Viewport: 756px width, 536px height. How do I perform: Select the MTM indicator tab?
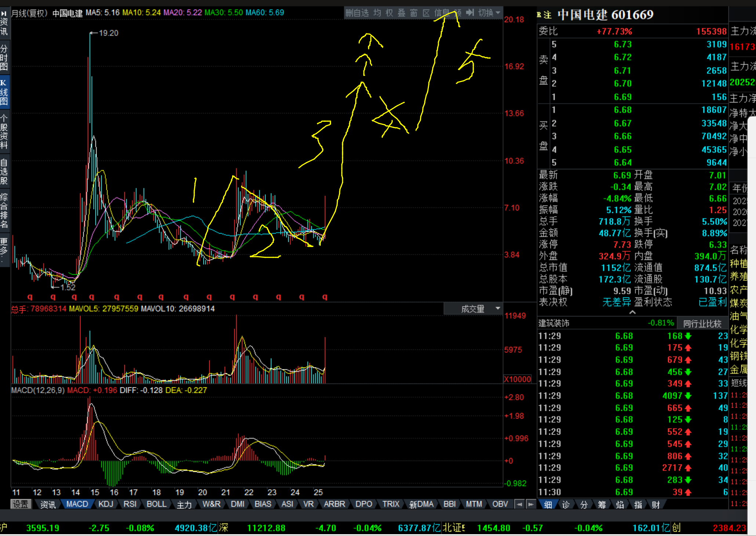(x=474, y=504)
